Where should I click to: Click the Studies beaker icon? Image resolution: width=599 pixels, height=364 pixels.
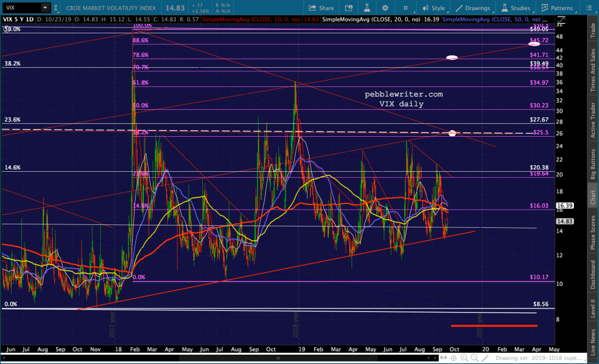pyautogui.click(x=505, y=8)
